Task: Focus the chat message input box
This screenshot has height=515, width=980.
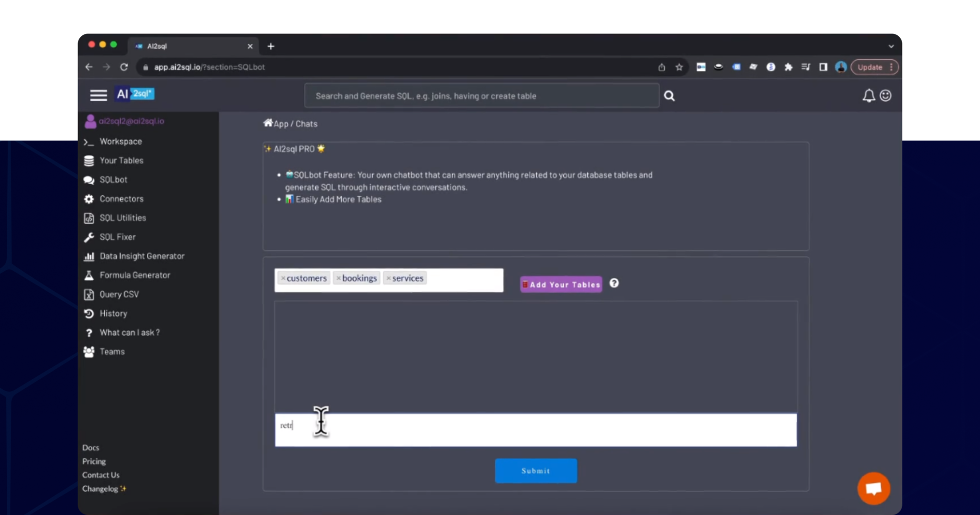Action: [x=535, y=430]
